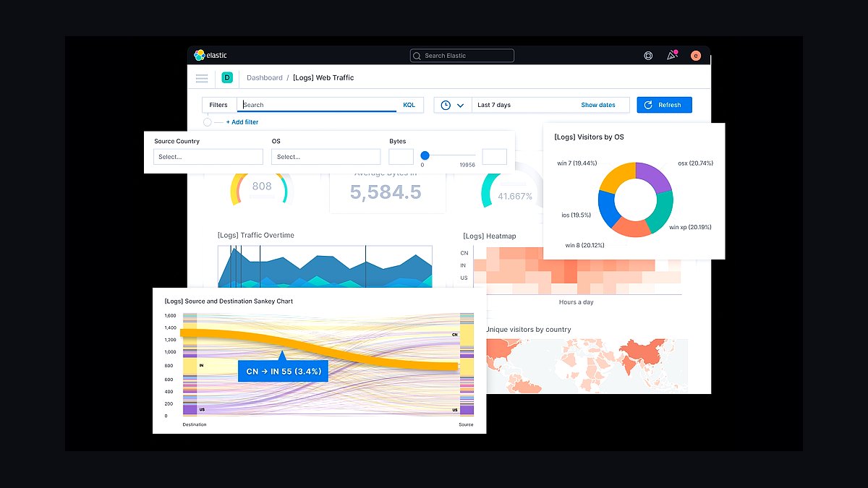Click the Bytes maximum value box
The image size is (868, 488).
pos(495,157)
